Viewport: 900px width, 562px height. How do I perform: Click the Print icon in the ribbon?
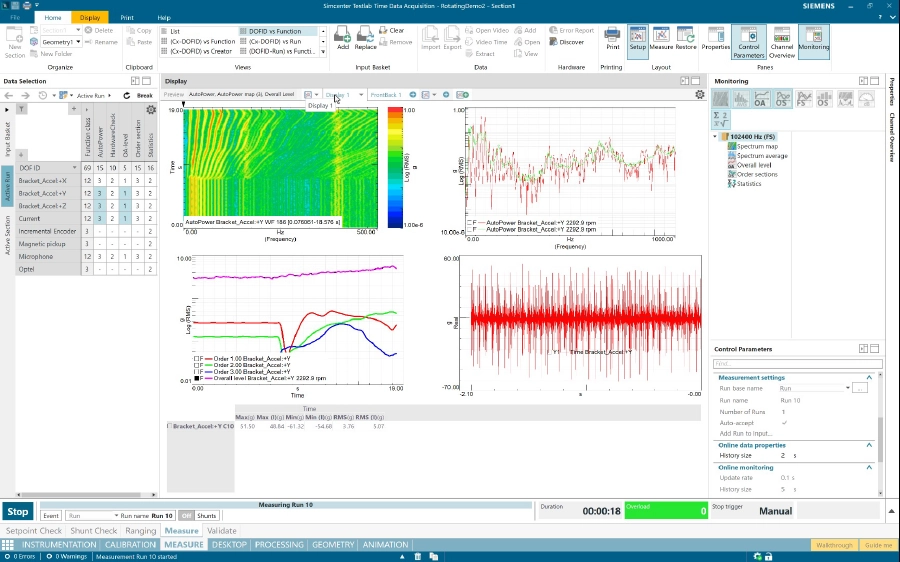point(612,38)
